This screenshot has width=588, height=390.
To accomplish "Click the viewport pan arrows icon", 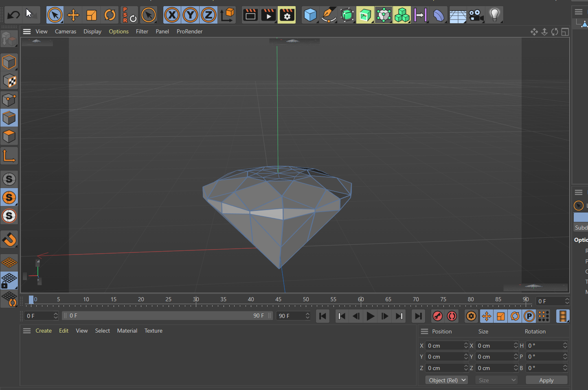I will 534,32.
